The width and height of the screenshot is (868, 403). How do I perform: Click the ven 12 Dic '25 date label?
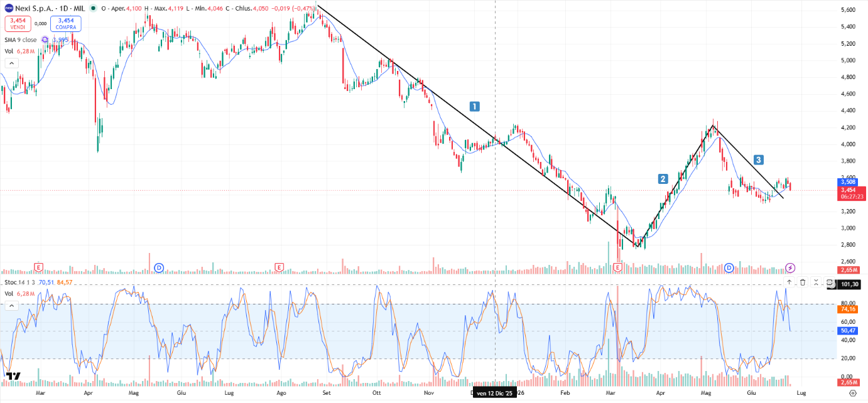coord(495,393)
